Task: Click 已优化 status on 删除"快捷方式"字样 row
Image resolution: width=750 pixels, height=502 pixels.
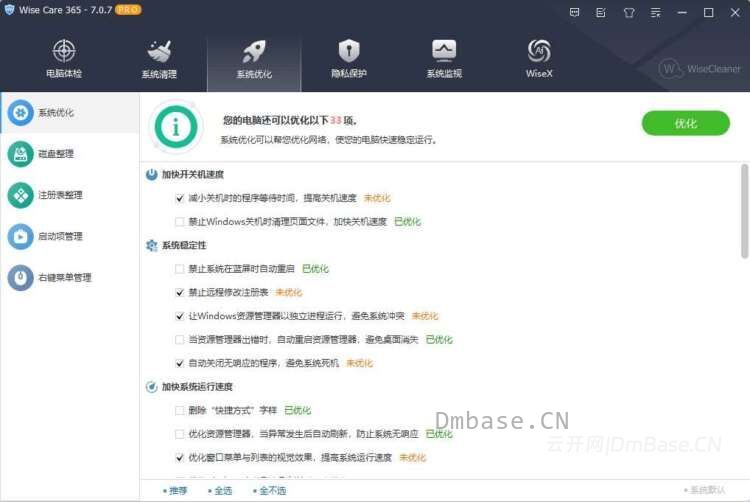Action: pos(298,410)
